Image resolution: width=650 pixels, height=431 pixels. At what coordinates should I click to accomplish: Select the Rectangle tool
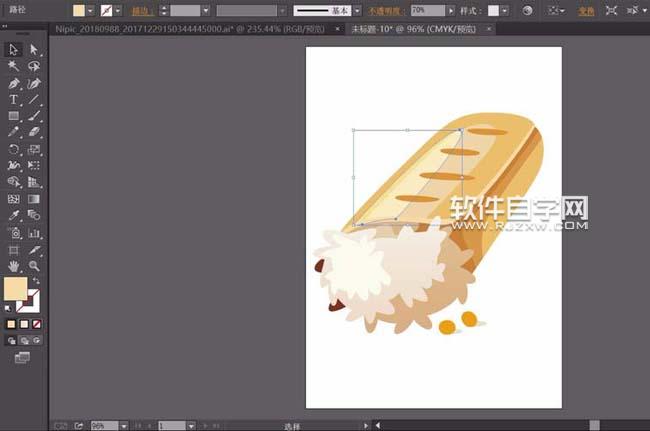point(13,116)
